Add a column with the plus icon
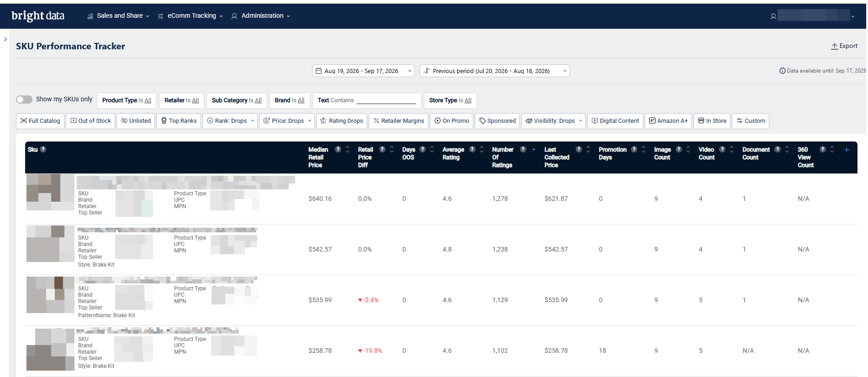This screenshot has width=868, height=377. pyautogui.click(x=847, y=150)
